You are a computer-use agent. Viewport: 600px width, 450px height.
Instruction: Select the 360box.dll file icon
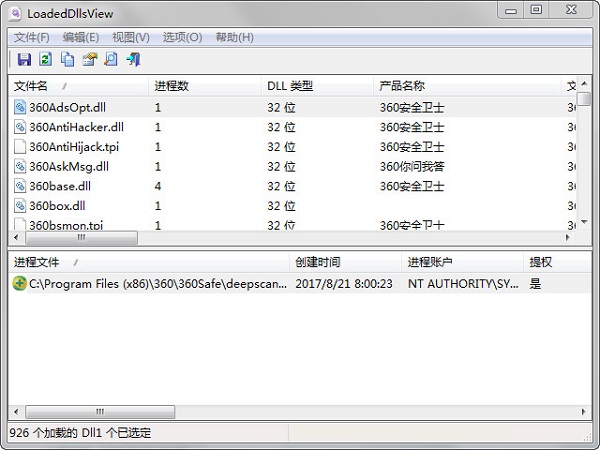pyautogui.click(x=20, y=206)
